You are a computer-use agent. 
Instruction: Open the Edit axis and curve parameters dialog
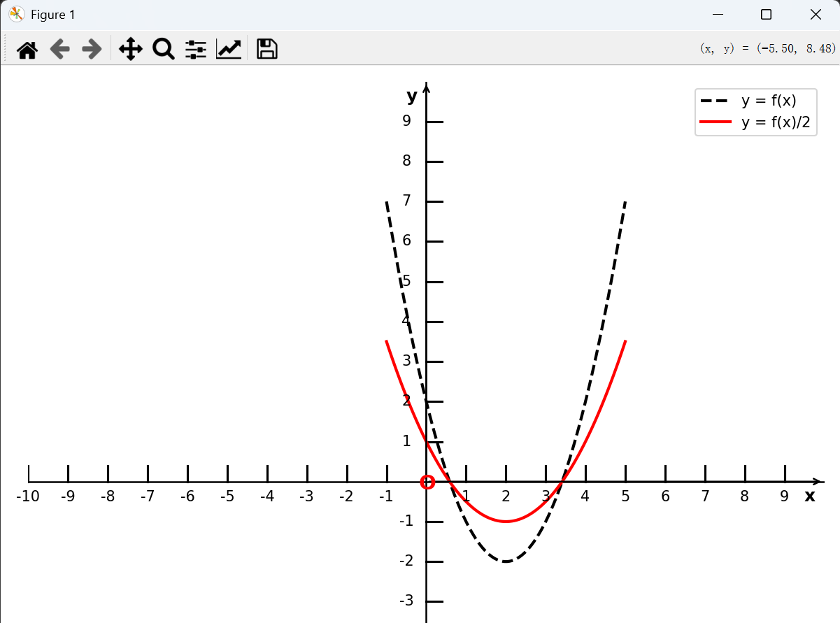point(229,50)
